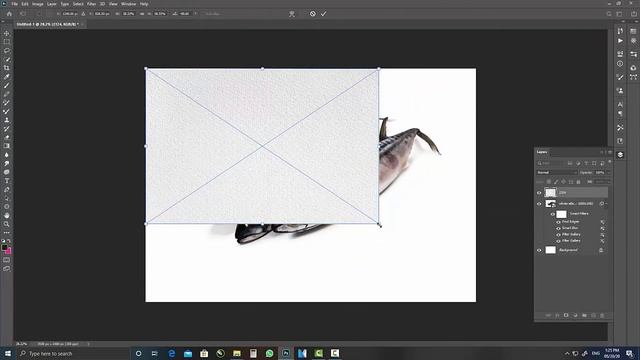
Task: Select the Horizontal Type tool
Action: pos(7,181)
